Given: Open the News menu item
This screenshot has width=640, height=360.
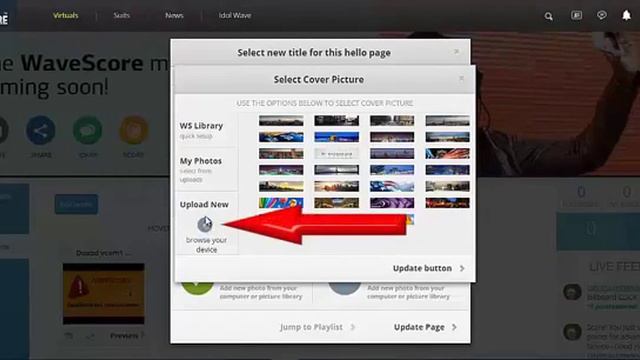Looking at the screenshot, I should coord(174,16).
